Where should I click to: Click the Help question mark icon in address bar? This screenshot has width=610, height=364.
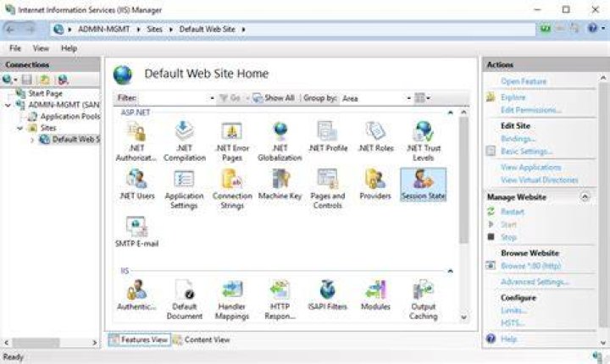(592, 29)
